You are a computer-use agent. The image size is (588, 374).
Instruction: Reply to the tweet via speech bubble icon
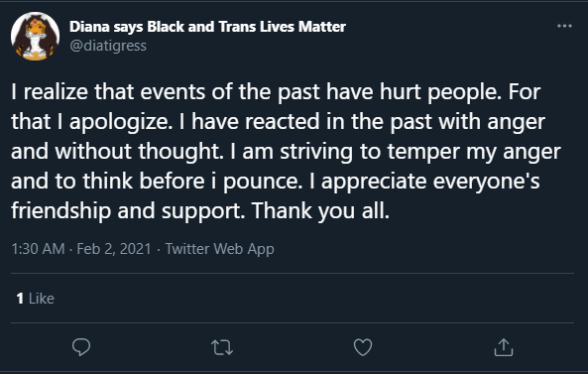click(81, 347)
